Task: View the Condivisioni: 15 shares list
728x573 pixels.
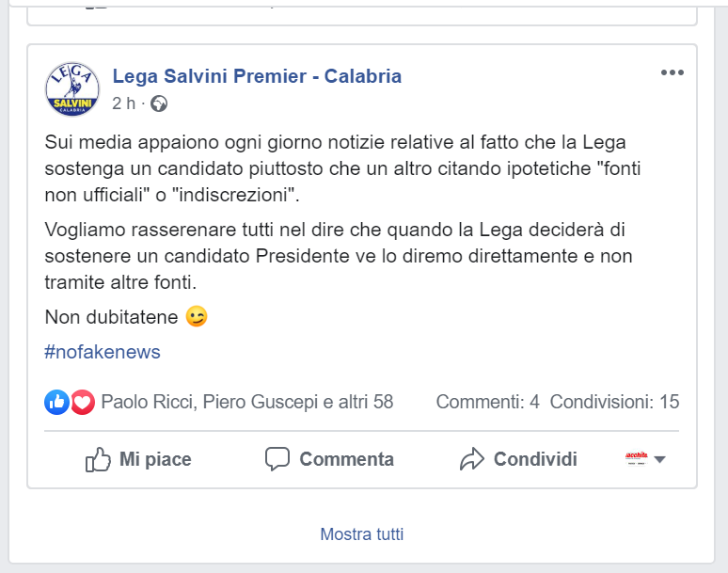Action: 614,402
